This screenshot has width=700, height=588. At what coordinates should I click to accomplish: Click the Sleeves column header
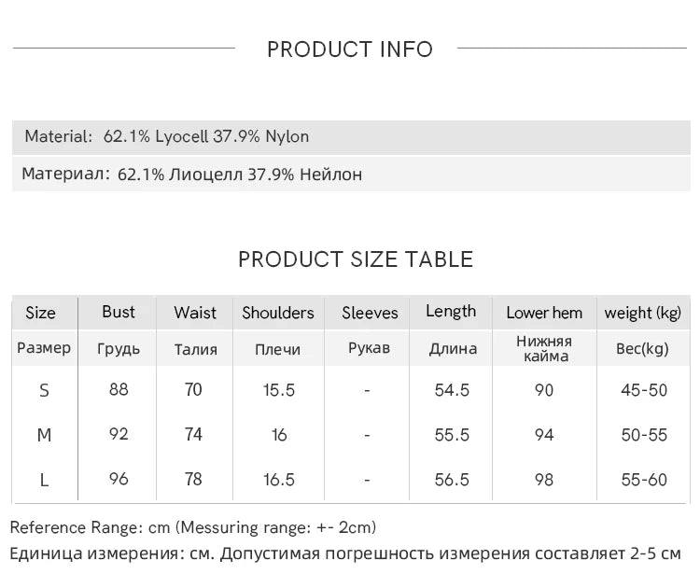click(x=370, y=313)
